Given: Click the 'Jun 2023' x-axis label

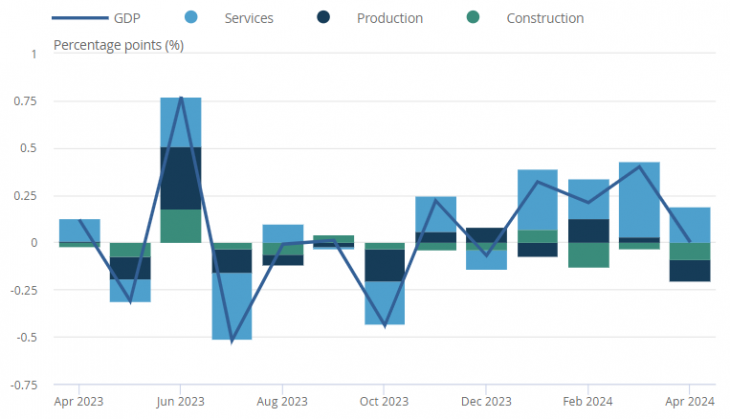Looking at the screenshot, I should [x=180, y=401].
